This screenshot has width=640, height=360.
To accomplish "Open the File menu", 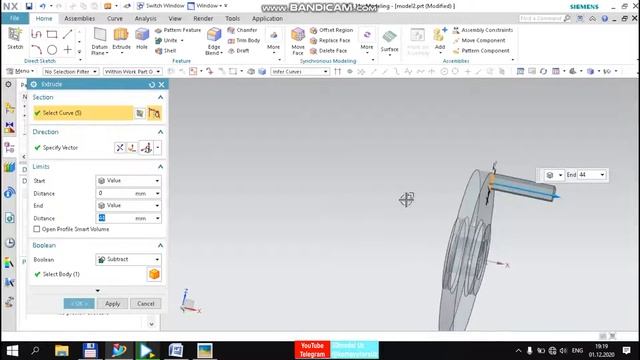I will (15, 18).
